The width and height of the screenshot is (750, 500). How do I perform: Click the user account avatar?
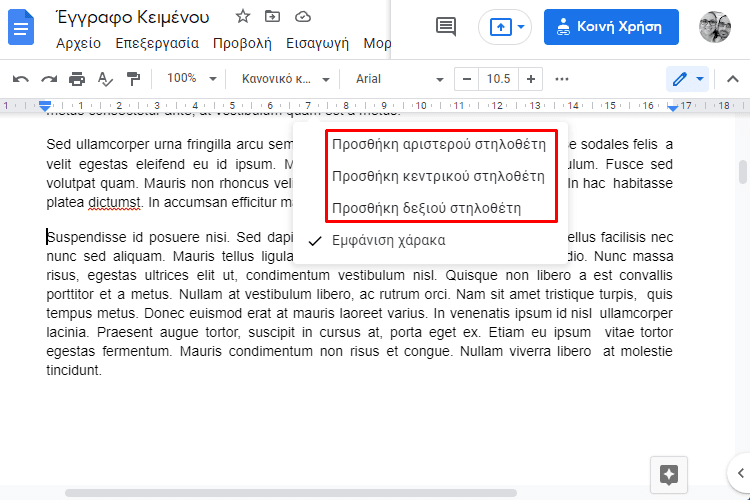click(715, 27)
